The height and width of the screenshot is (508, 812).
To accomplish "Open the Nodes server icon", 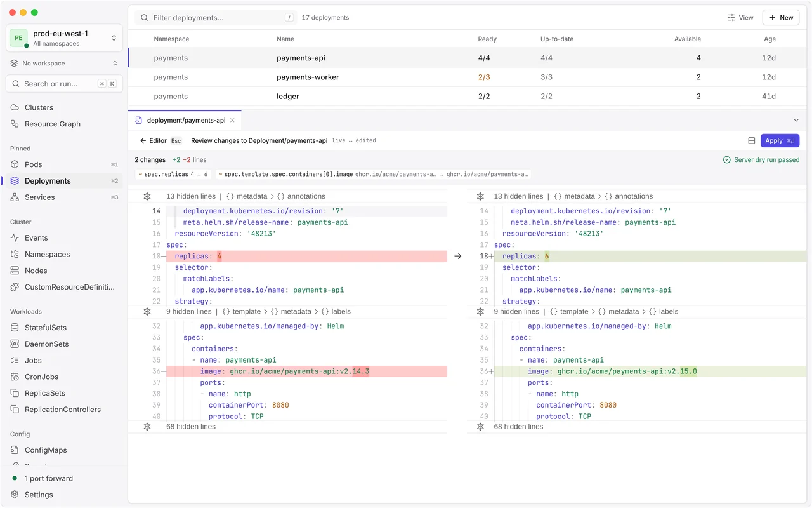I will click(15, 271).
